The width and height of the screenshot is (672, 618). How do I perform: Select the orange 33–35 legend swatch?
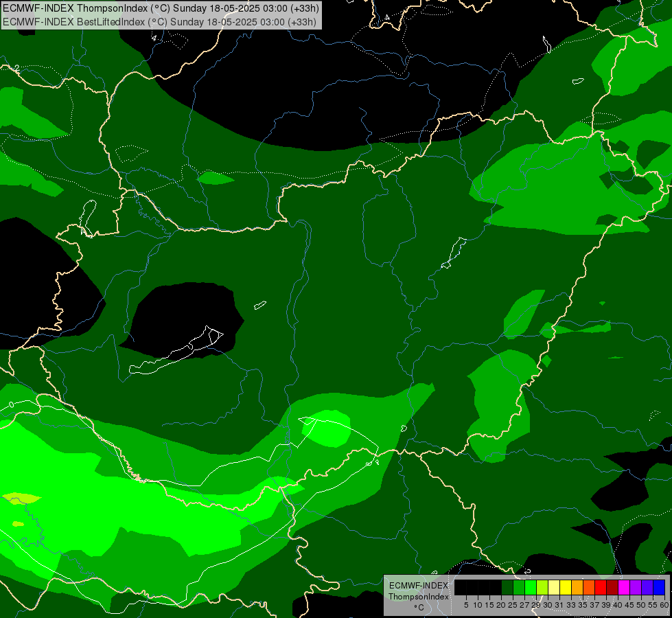pos(577,587)
